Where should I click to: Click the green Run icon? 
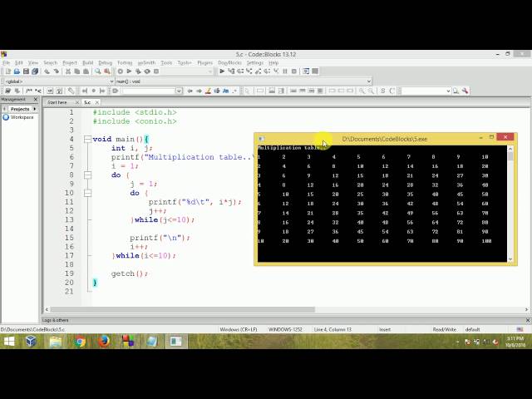[x=130, y=71]
